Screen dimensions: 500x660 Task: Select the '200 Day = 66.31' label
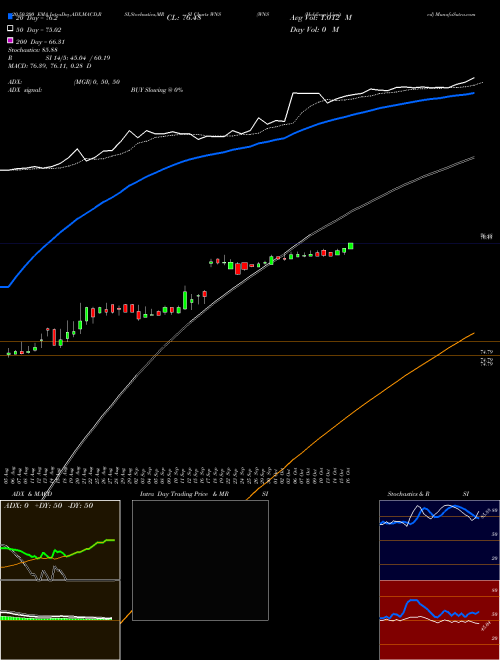coord(40,42)
